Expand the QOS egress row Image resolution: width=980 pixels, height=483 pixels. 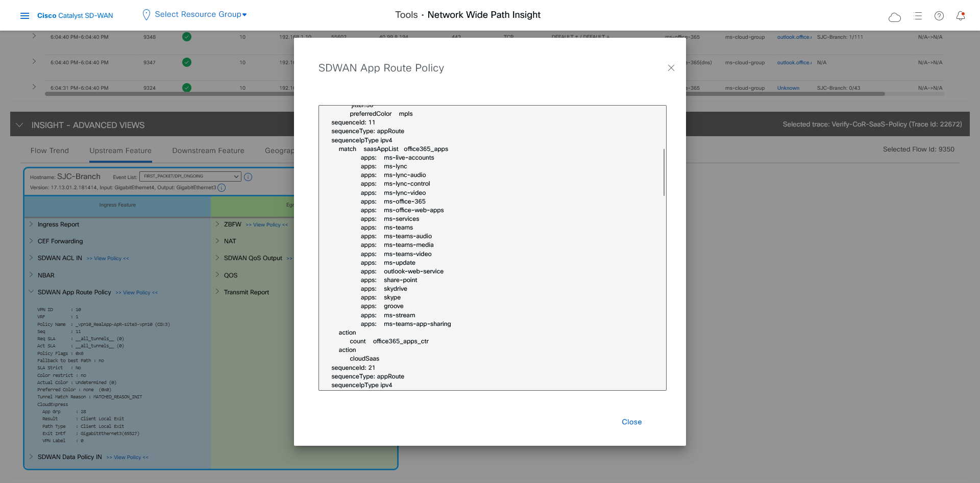217,275
